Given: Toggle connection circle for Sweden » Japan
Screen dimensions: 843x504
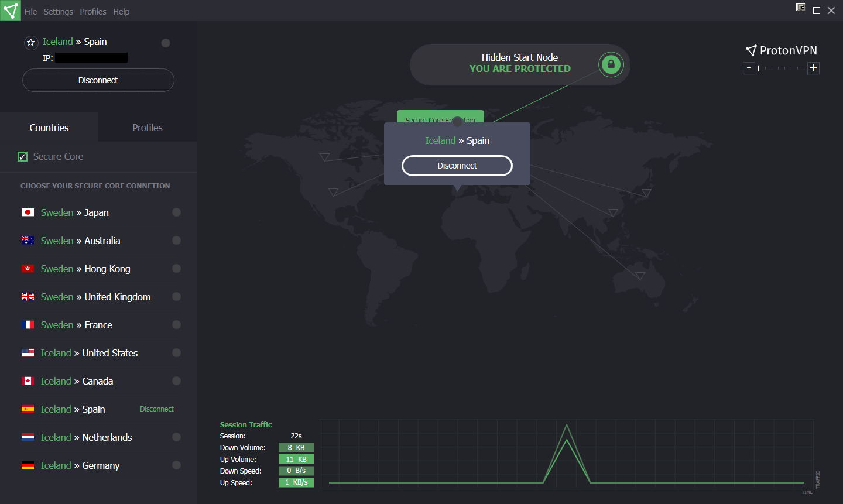Looking at the screenshot, I should point(176,212).
